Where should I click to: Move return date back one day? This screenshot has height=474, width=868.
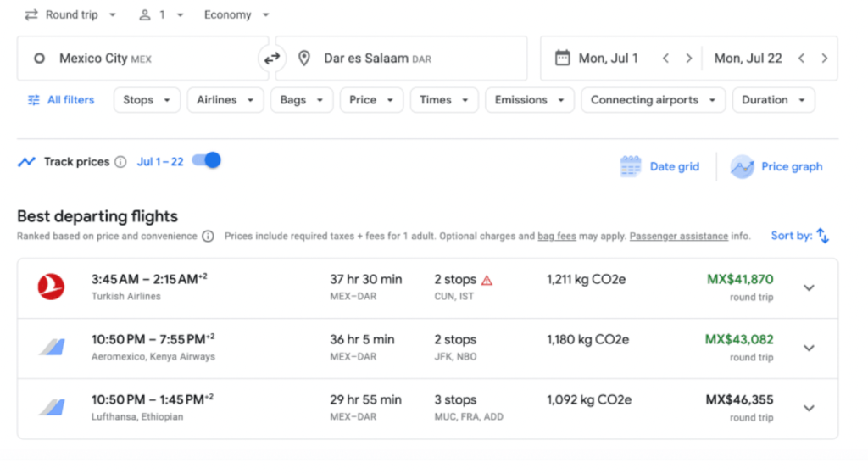[801, 59]
